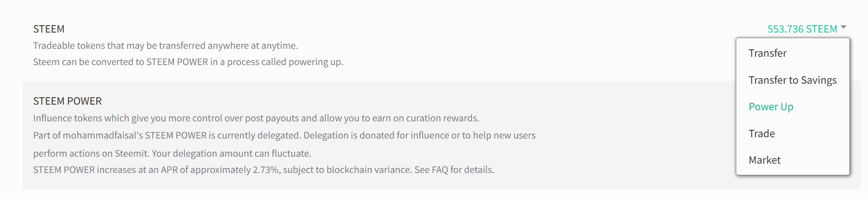The height and width of the screenshot is (199, 868).
Task: Go to Market from the dropdown
Action: click(764, 160)
